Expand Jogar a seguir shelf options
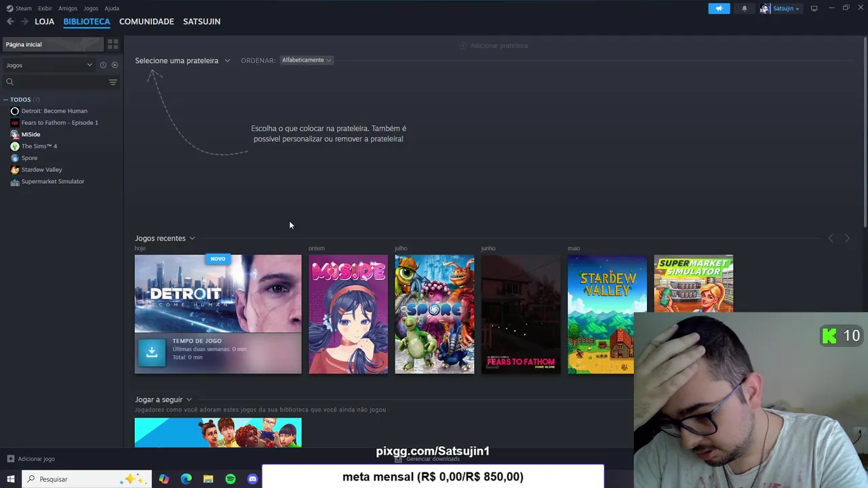The height and width of the screenshot is (488, 868). click(189, 400)
